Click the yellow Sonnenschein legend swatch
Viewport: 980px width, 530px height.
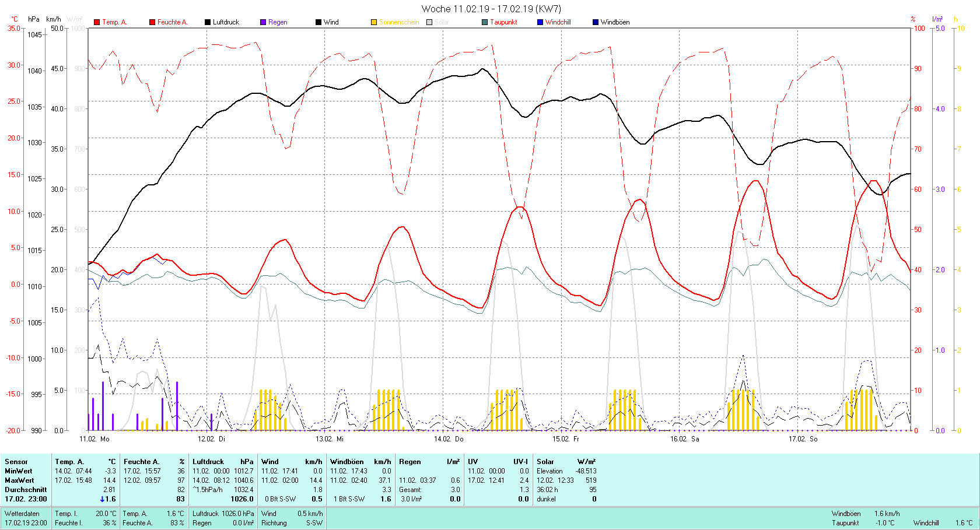[374, 22]
